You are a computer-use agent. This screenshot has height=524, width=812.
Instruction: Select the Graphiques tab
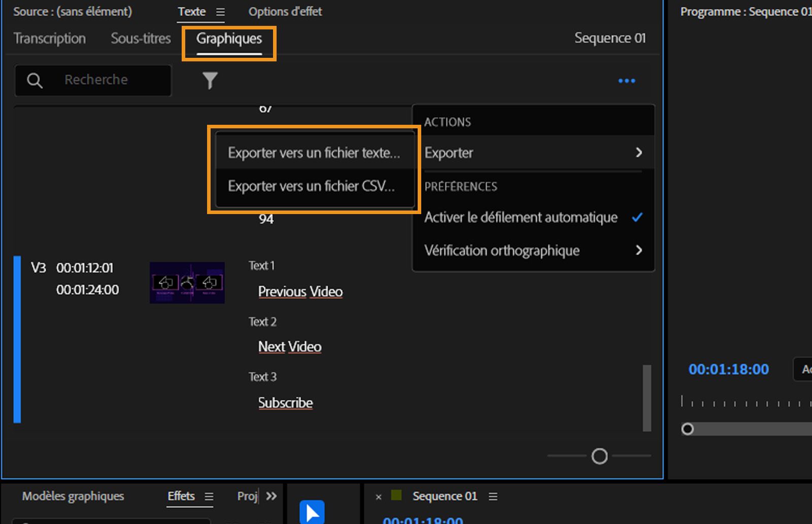click(229, 39)
